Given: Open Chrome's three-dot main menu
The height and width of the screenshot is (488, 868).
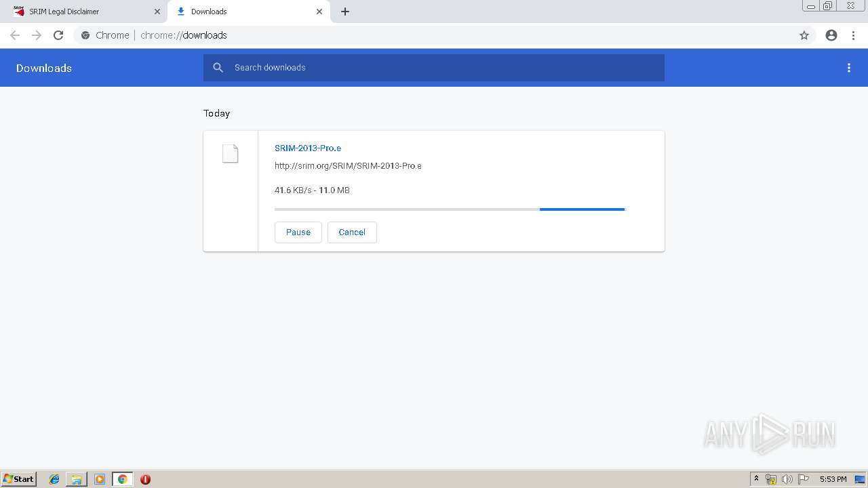Looking at the screenshot, I should pos(853,35).
